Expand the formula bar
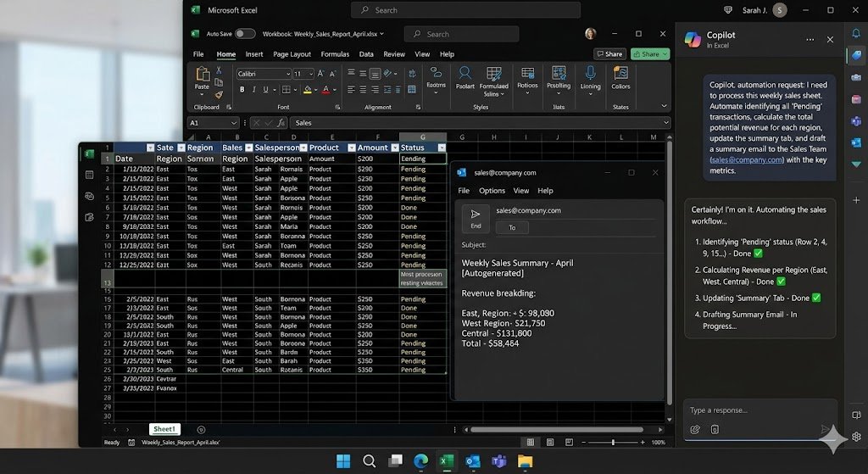 point(666,123)
